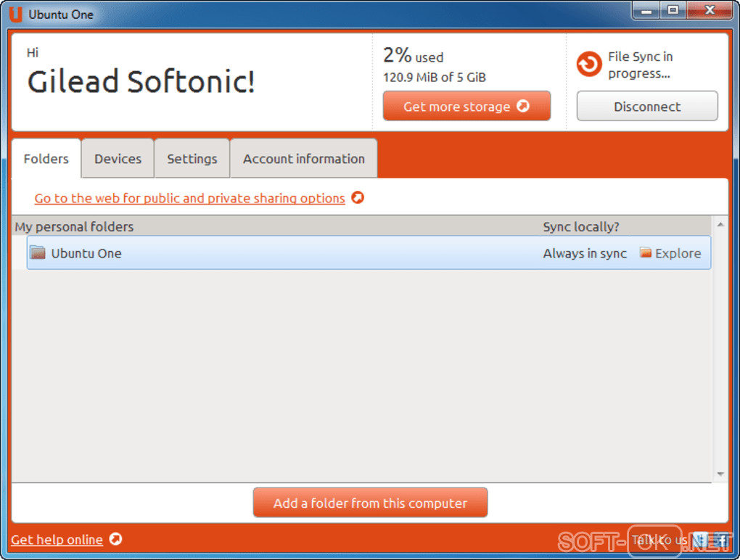
Task: Click Add a folder from this computer
Action: 371,503
